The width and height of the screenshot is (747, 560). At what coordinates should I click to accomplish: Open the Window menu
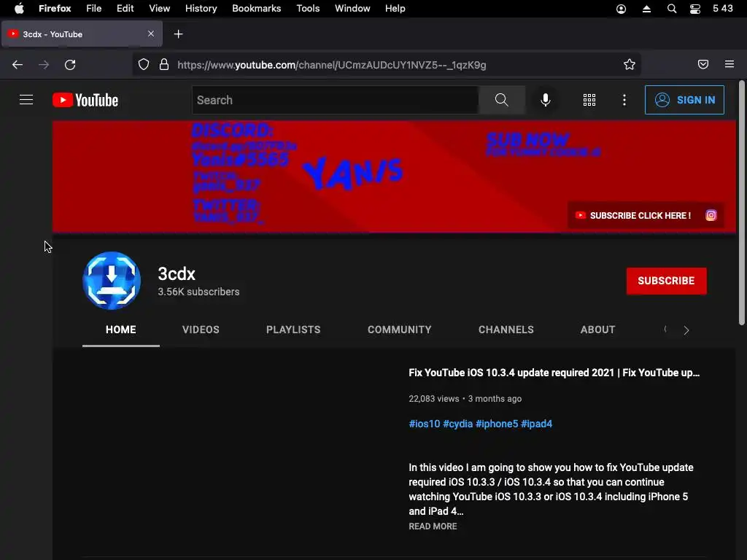click(352, 9)
